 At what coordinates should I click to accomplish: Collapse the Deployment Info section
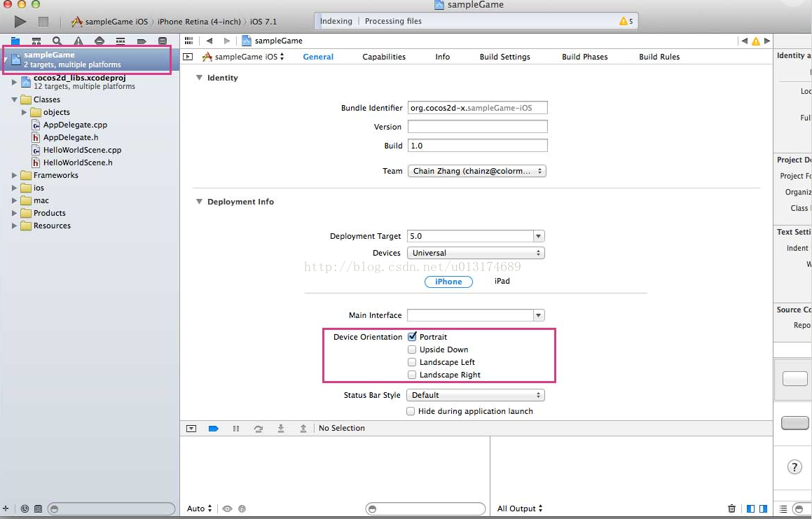point(199,202)
